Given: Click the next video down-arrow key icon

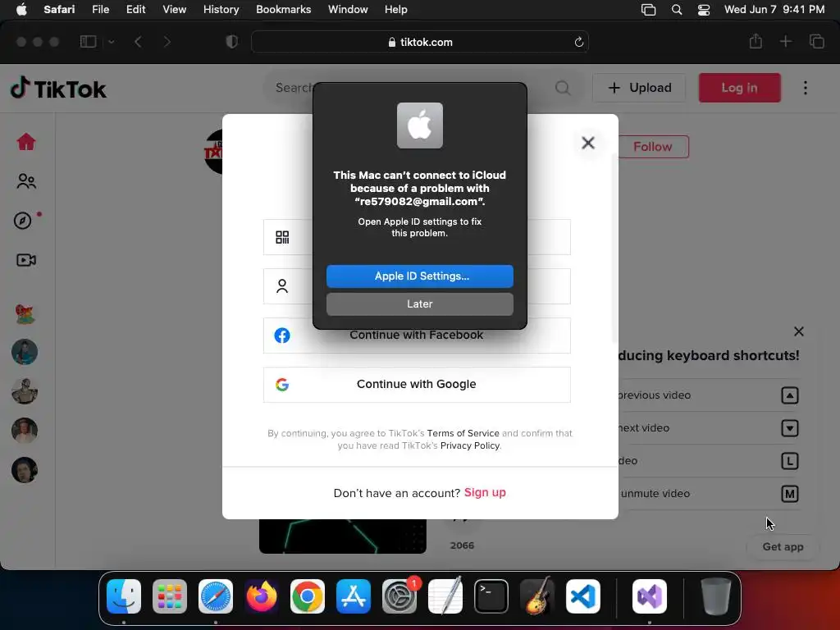Looking at the screenshot, I should (790, 428).
